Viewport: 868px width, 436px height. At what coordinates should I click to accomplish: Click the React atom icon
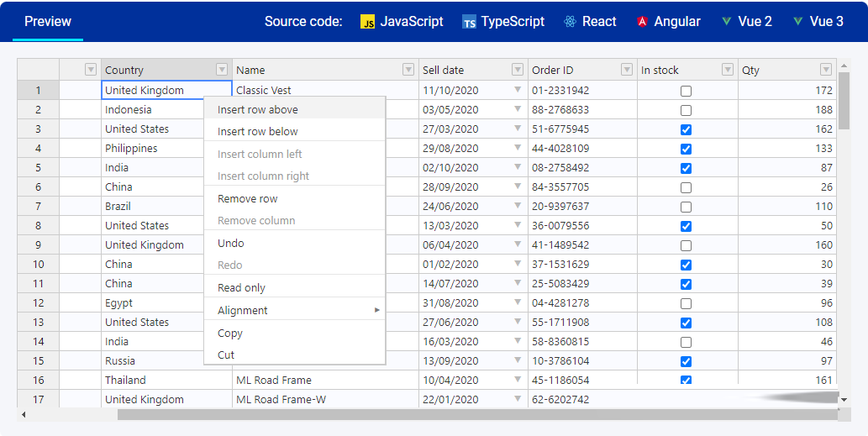(x=571, y=22)
